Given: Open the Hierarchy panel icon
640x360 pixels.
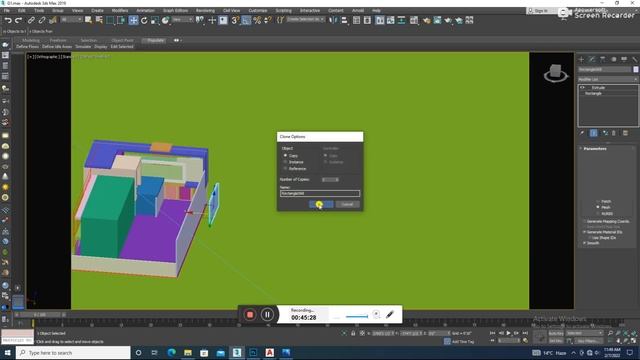Looking at the screenshot, I should click(x=602, y=60).
